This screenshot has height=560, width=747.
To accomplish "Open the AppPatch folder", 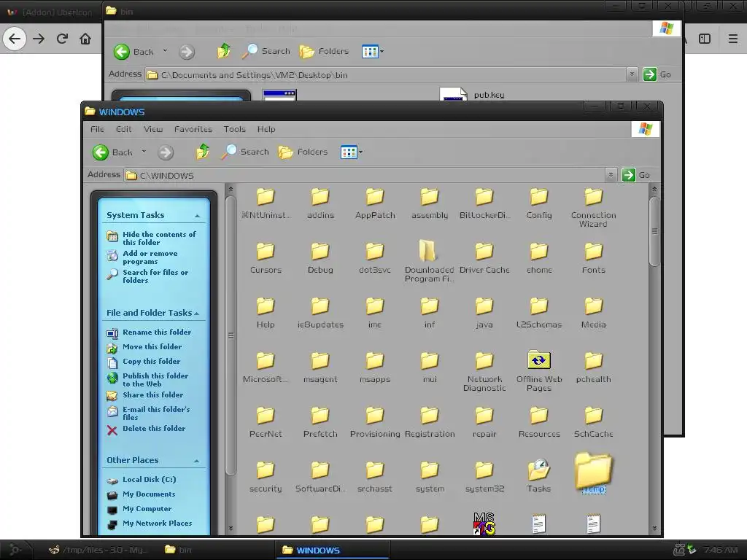I will tap(375, 203).
